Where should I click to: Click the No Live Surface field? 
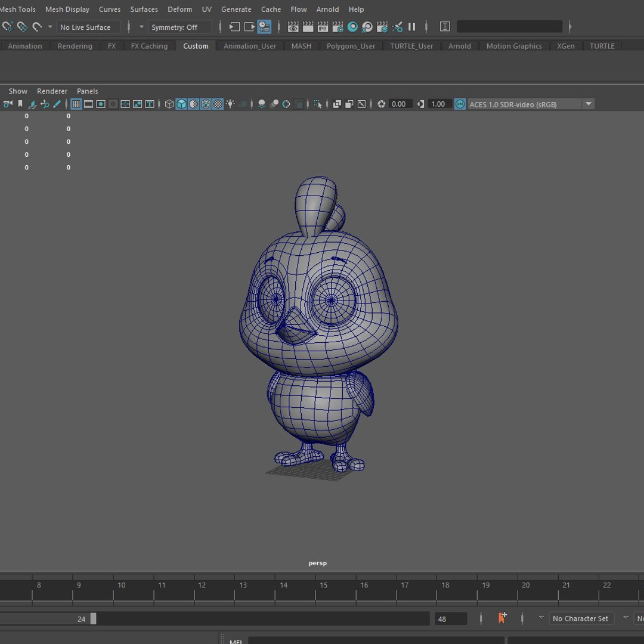[88, 27]
